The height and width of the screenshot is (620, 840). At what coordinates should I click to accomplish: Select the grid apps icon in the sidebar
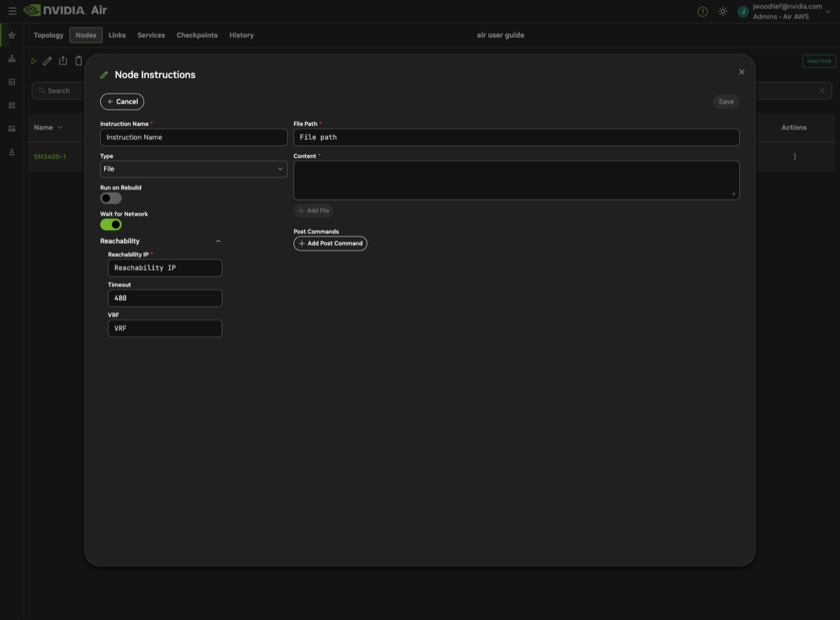click(x=11, y=105)
